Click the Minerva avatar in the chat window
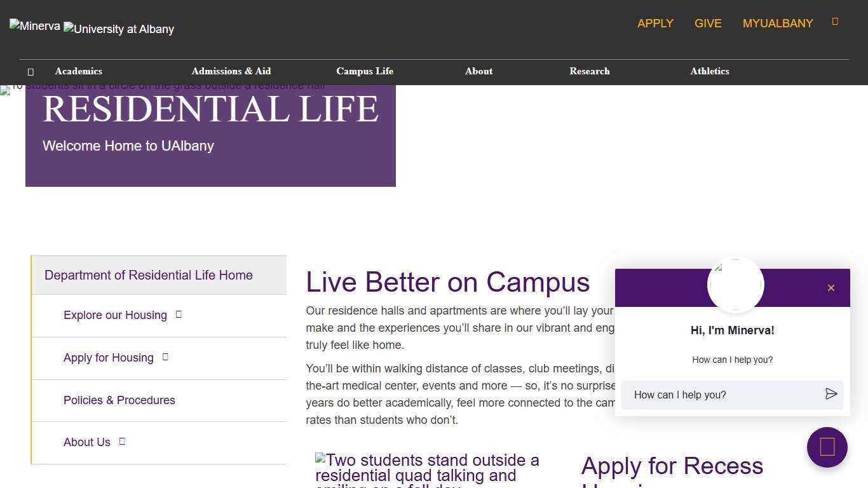868x488 pixels. pyautogui.click(x=735, y=285)
